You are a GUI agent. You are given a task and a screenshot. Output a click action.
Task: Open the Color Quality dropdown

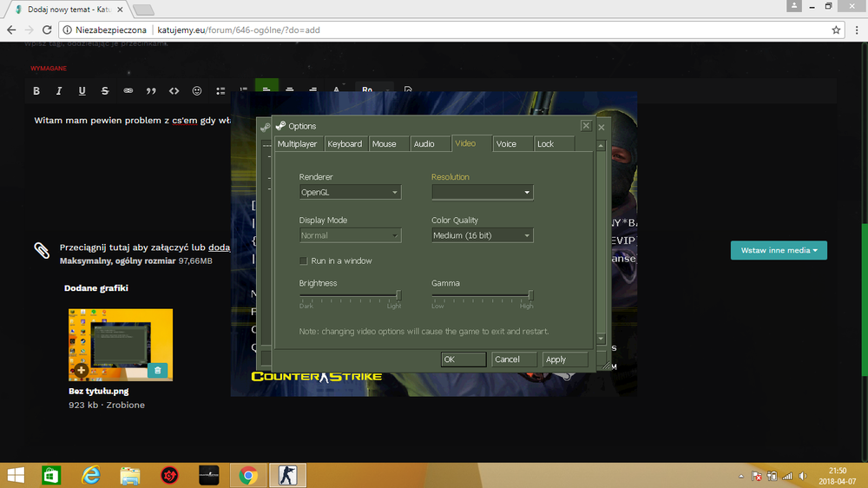pyautogui.click(x=482, y=235)
